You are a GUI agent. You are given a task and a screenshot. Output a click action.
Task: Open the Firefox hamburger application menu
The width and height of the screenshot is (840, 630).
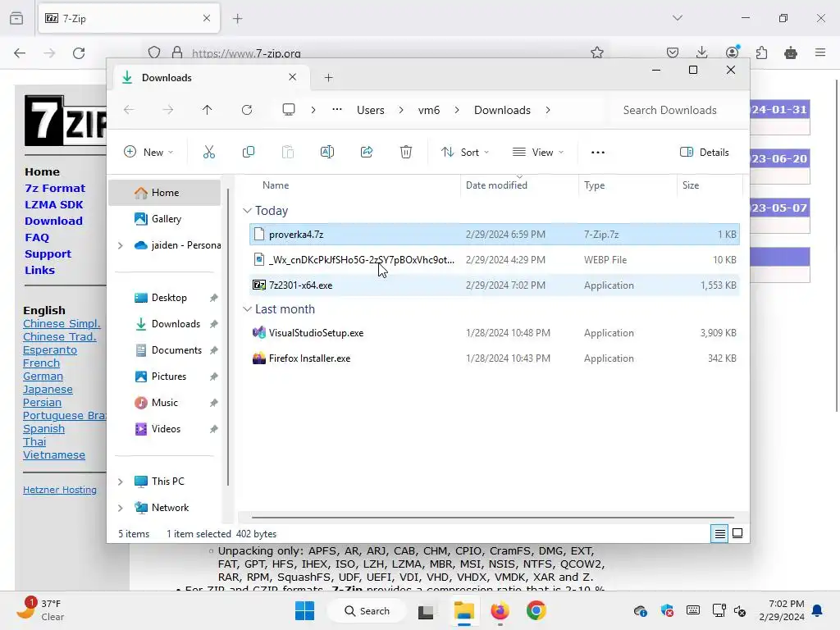click(820, 52)
